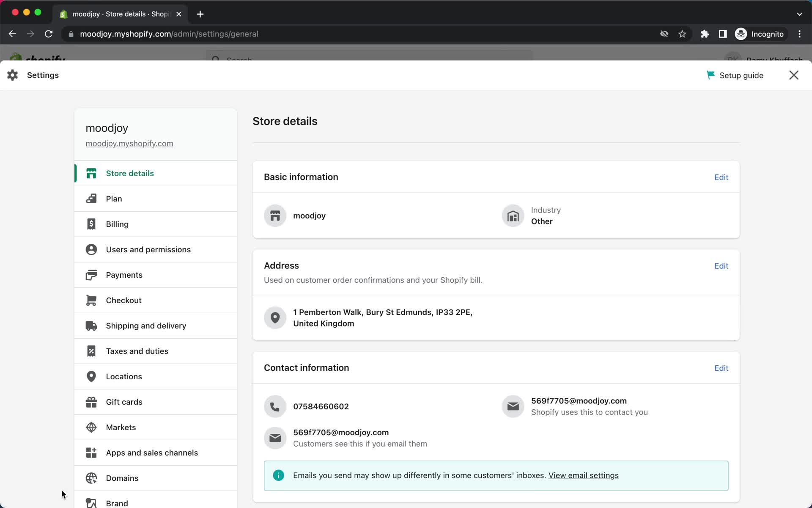Open the Billing settings section
This screenshot has height=508, width=812.
pos(156,224)
